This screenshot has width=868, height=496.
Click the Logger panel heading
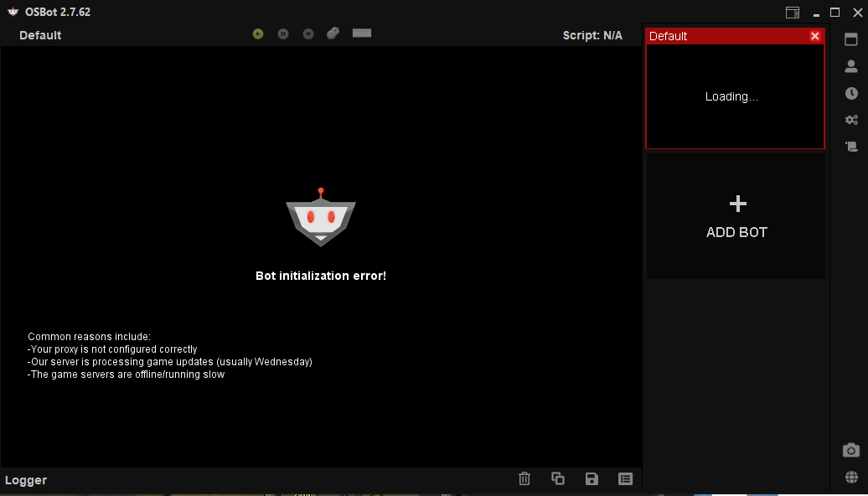click(x=26, y=480)
